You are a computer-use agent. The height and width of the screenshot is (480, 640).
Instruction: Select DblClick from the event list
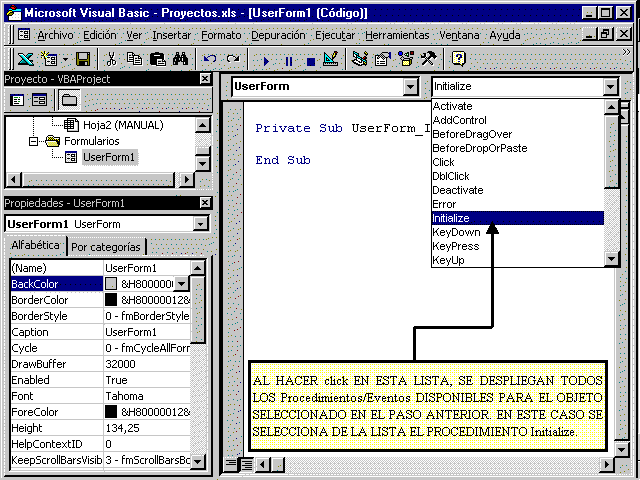518,176
